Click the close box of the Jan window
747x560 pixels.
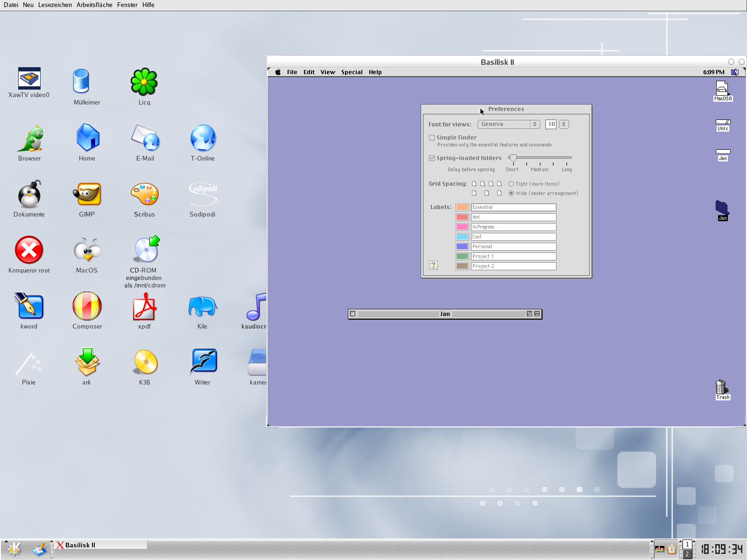pos(353,314)
